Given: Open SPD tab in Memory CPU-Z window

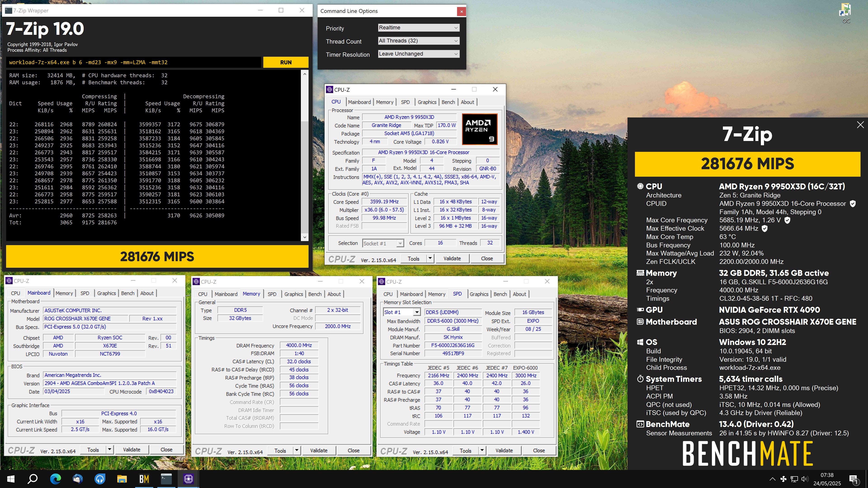Looking at the screenshot, I should pyautogui.click(x=272, y=294).
